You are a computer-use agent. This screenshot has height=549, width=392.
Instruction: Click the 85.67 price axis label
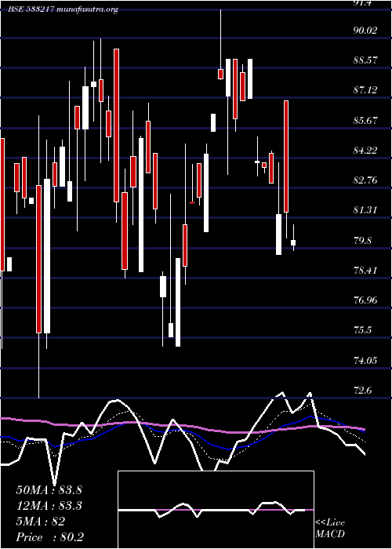pyautogui.click(x=365, y=121)
